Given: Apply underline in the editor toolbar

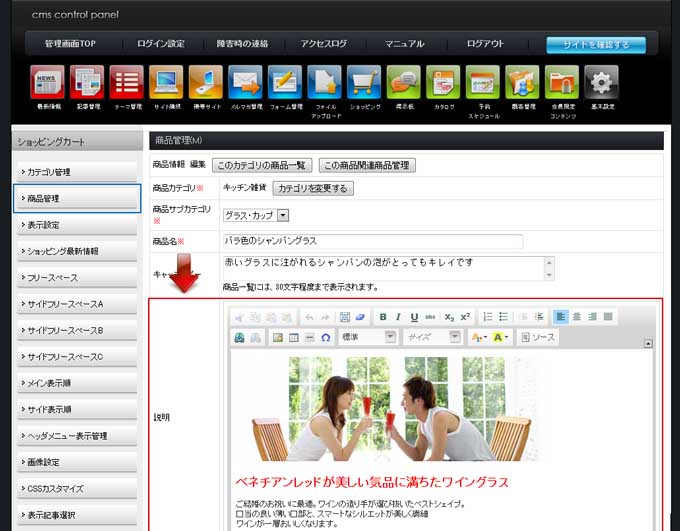Looking at the screenshot, I should pos(415,317).
